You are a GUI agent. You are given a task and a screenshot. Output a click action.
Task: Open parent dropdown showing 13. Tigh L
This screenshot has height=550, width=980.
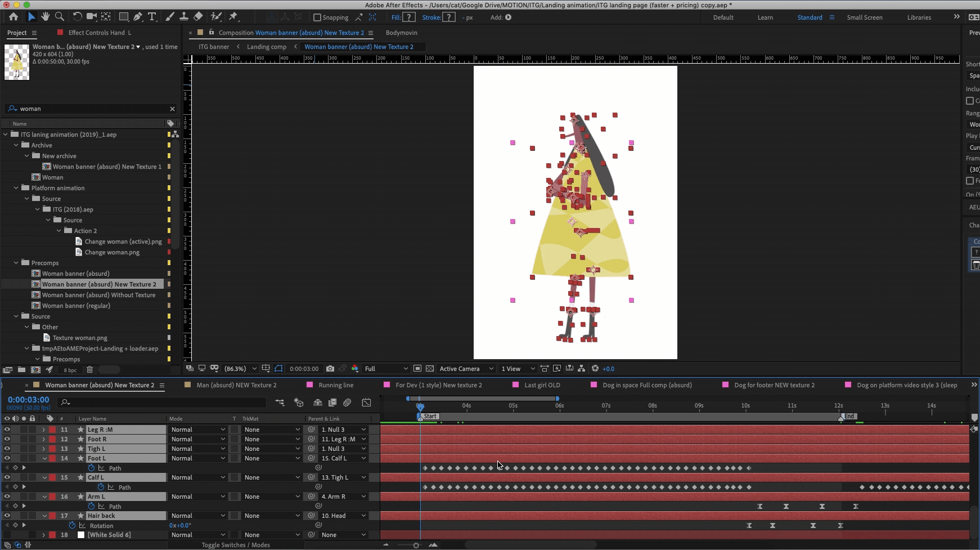point(344,477)
